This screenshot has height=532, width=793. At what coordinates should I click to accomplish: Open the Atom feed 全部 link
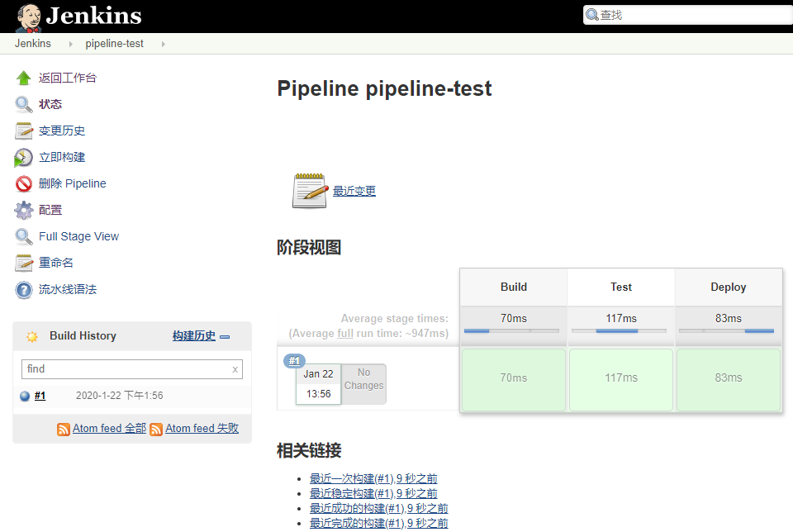pos(109,429)
